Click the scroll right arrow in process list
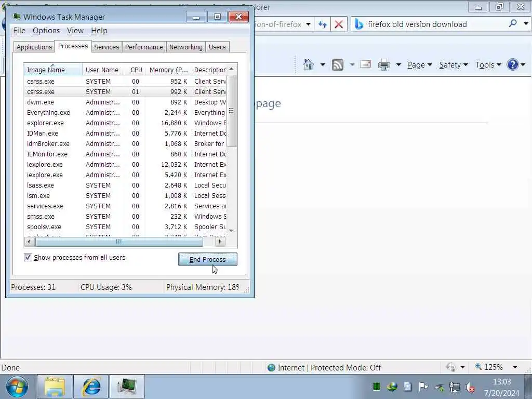 point(220,242)
